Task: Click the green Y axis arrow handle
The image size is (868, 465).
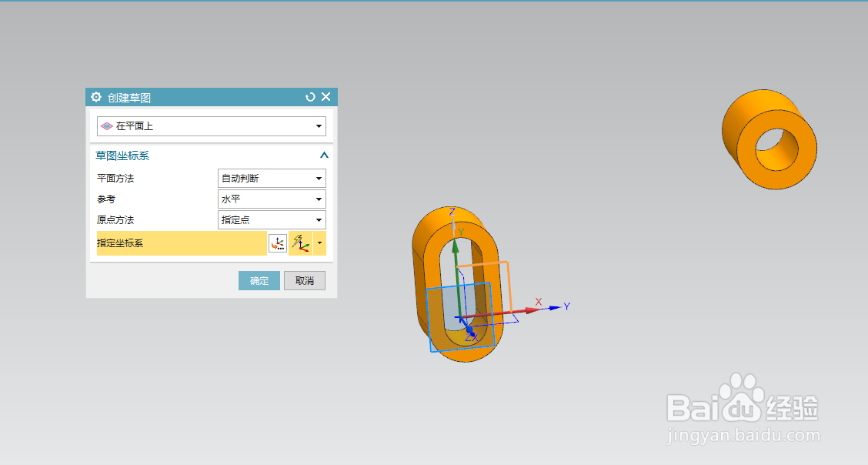Action: 456,248
